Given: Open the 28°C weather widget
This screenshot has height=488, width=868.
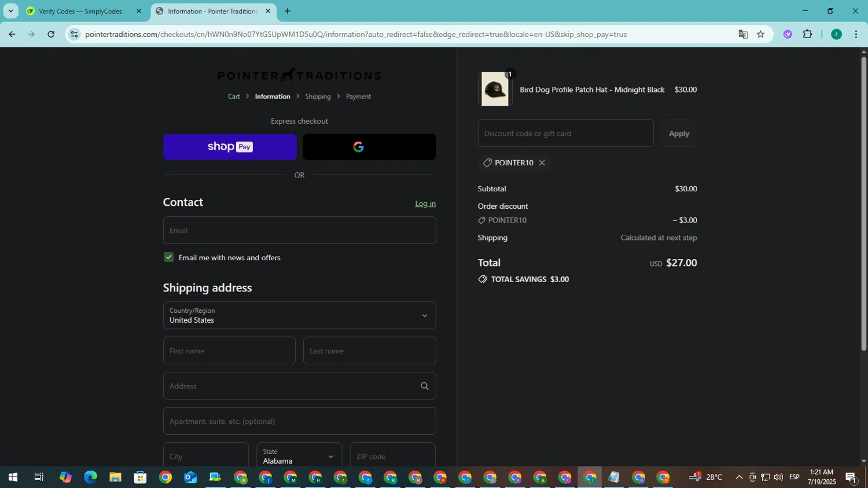Looking at the screenshot, I should [x=706, y=478].
